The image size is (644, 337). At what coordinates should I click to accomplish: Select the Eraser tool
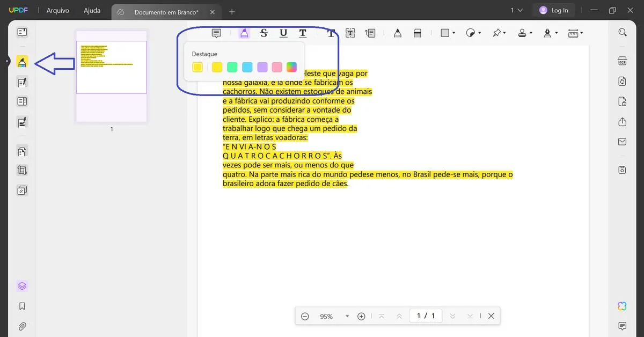(418, 33)
